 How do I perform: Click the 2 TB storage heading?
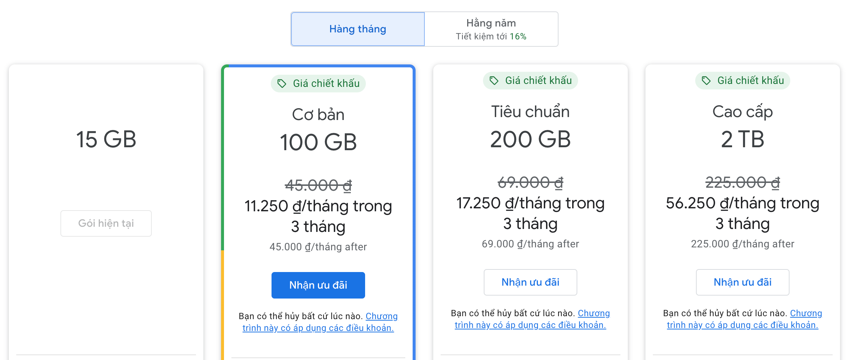pos(742,139)
